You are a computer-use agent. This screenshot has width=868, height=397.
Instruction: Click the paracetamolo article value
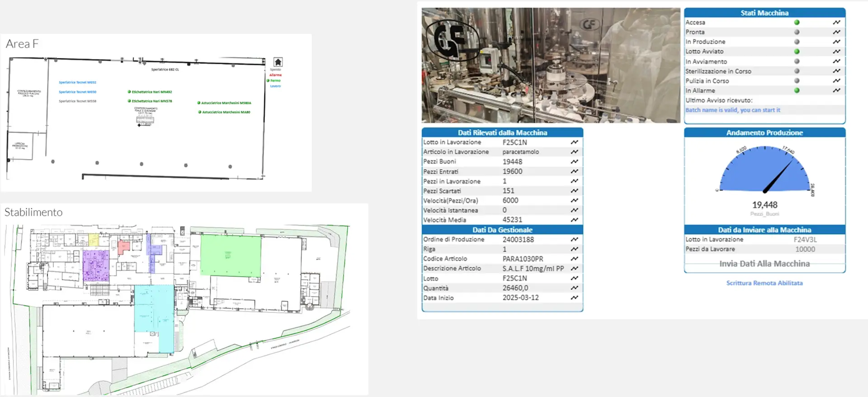(520, 152)
